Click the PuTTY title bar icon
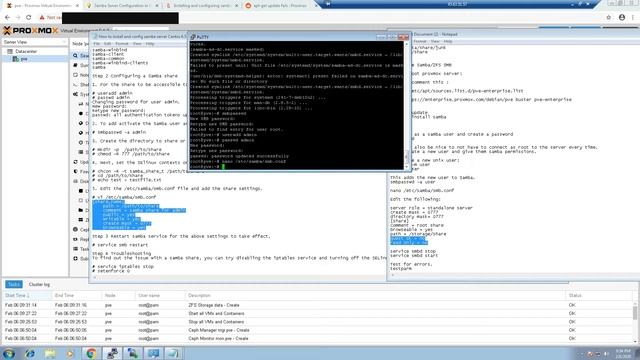 pos(193,37)
